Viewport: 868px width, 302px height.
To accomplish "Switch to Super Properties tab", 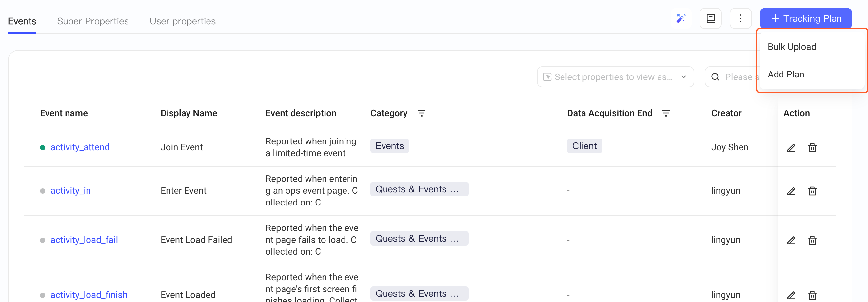I will 93,21.
